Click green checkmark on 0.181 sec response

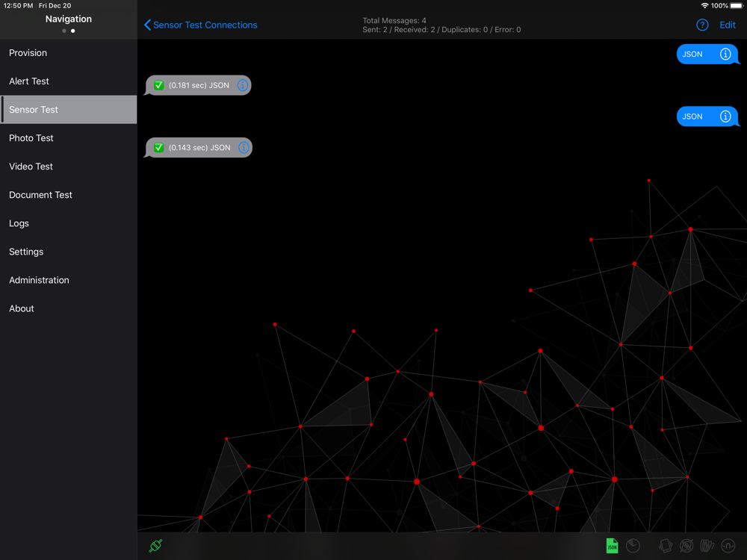tap(158, 85)
